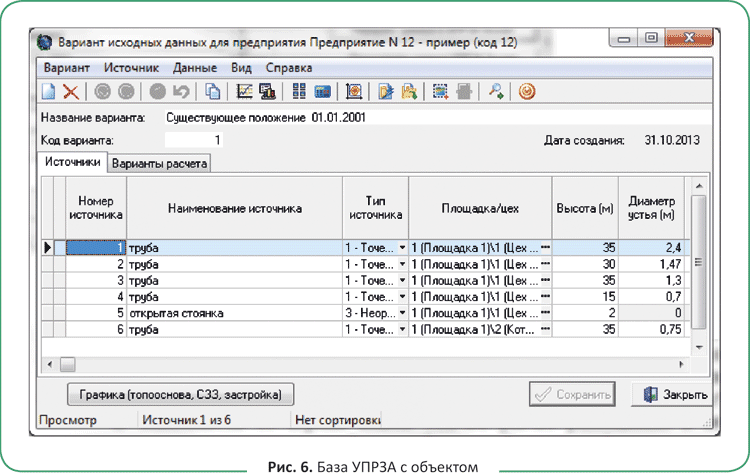Screen dimensions: 750x475
Task: Click ellipsis button in Площадка/цех for source 1
Action: [545, 248]
